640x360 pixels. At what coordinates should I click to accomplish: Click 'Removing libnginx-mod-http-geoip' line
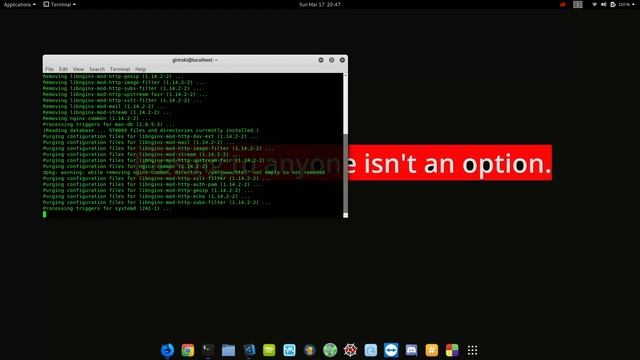click(x=113, y=76)
